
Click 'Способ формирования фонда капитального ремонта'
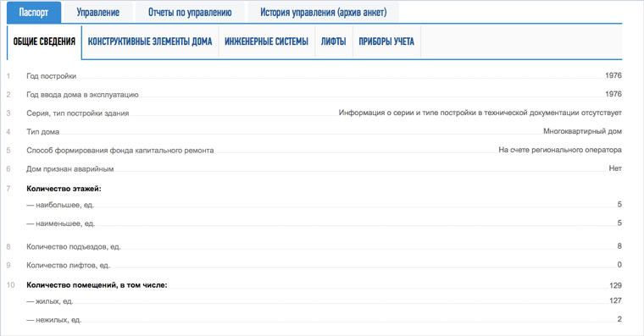coord(120,151)
